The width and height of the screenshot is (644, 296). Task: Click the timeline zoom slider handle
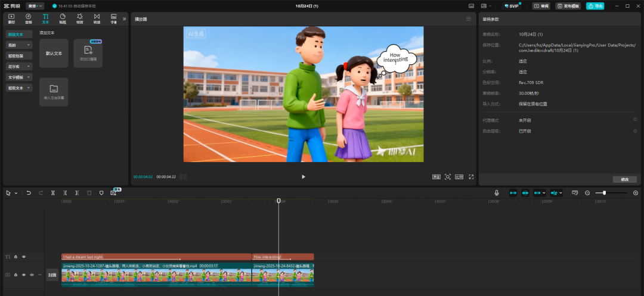(605, 193)
